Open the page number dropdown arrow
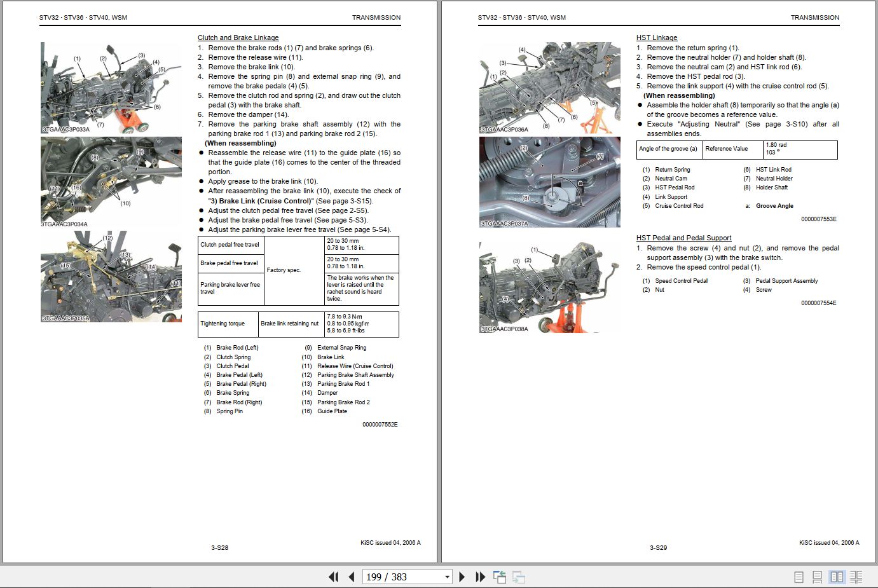Image resolution: width=878 pixels, height=588 pixels. (447, 577)
